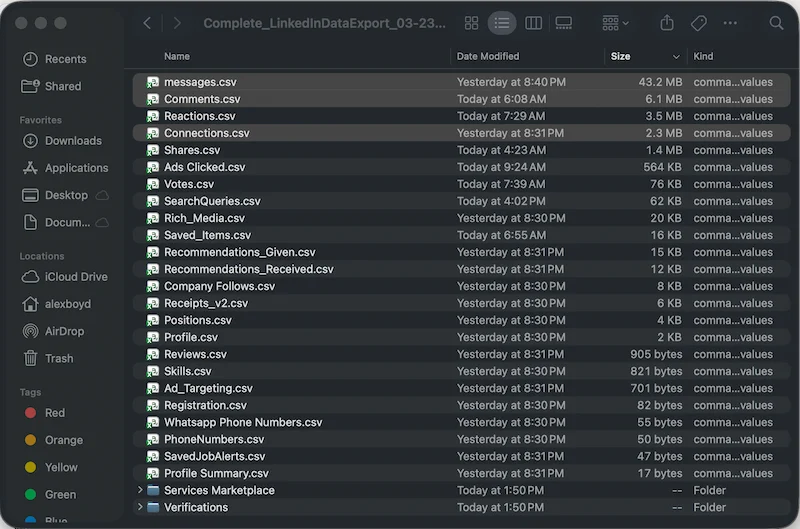Select the Shares.csv file
The height and width of the screenshot is (529, 800).
[462, 150]
